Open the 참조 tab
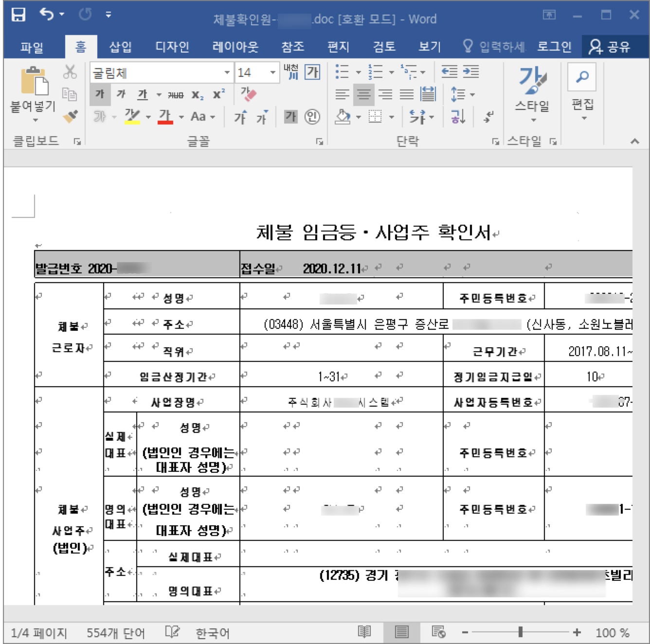Viewport: 650px width, 644px height. pos(293,47)
